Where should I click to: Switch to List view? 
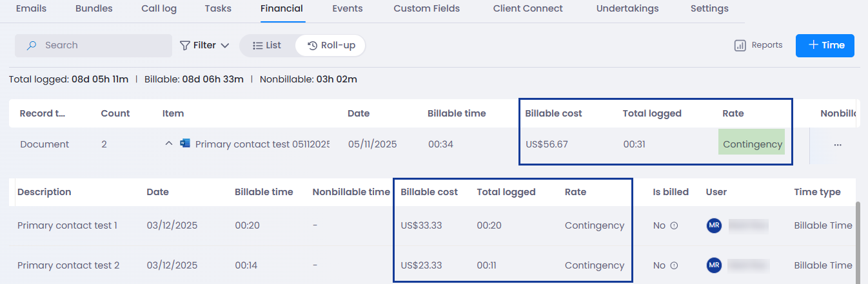[x=267, y=46]
